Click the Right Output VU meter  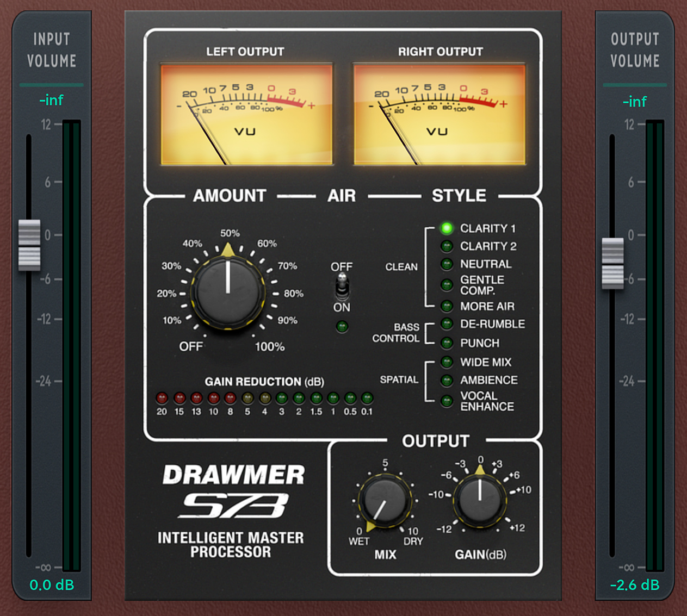coord(439,114)
